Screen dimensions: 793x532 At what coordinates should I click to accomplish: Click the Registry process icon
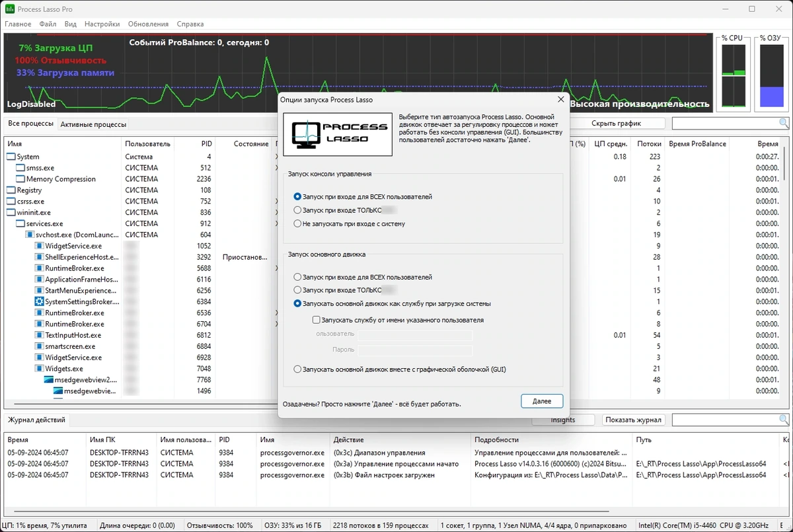coord(11,190)
